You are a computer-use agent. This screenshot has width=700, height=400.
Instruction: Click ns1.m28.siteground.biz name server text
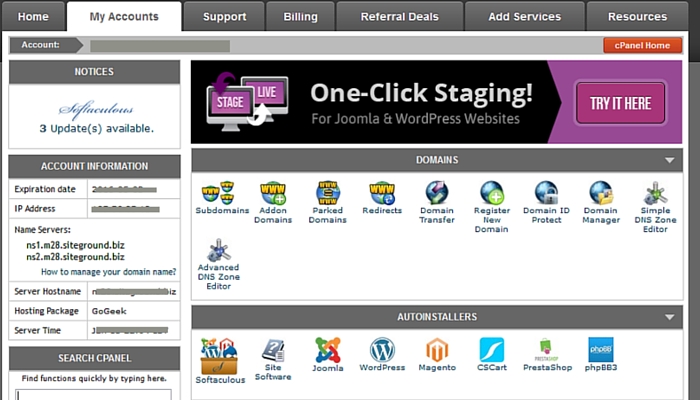pyautogui.click(x=75, y=246)
